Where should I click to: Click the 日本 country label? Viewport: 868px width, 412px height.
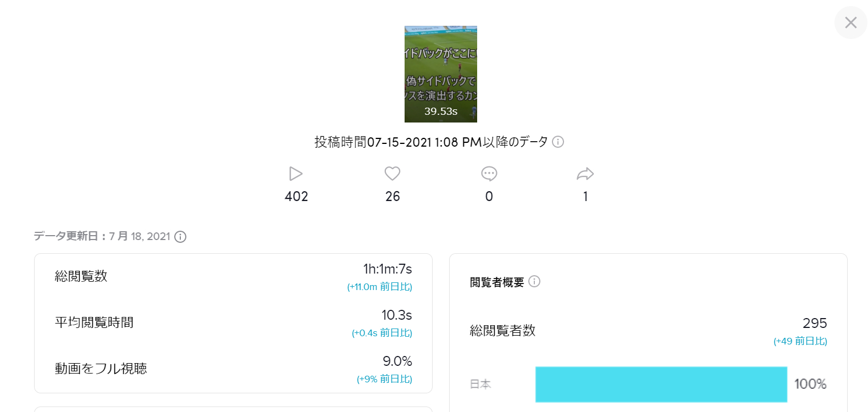point(480,385)
